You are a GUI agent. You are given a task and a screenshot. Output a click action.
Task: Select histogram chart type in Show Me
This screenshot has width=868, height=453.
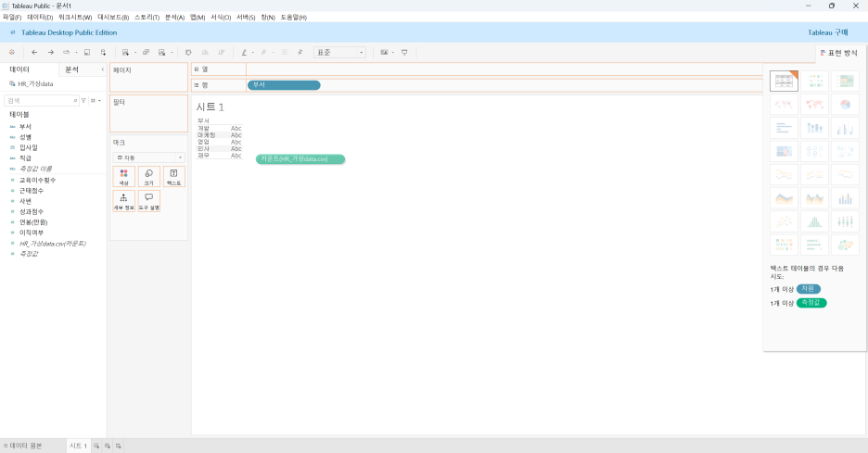(x=814, y=221)
